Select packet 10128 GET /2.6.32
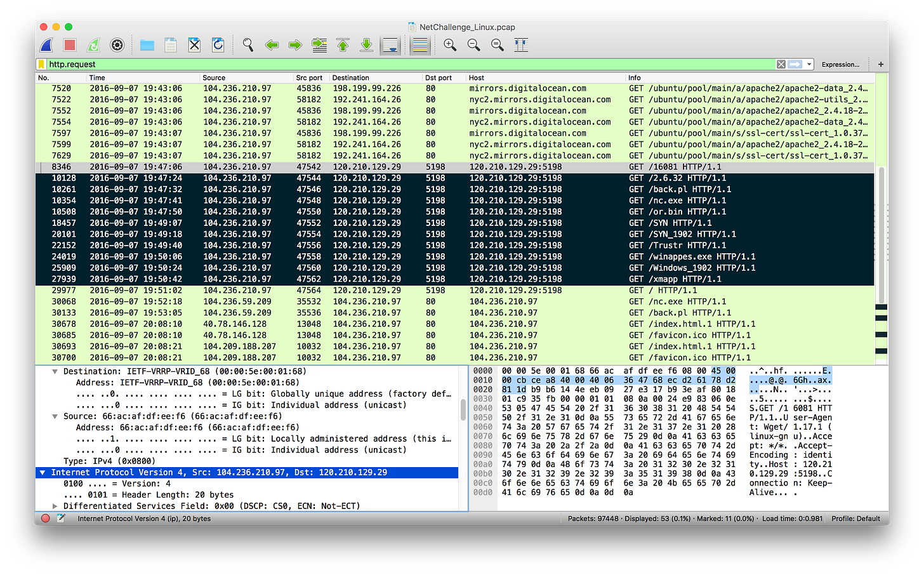 pyautogui.click(x=455, y=178)
